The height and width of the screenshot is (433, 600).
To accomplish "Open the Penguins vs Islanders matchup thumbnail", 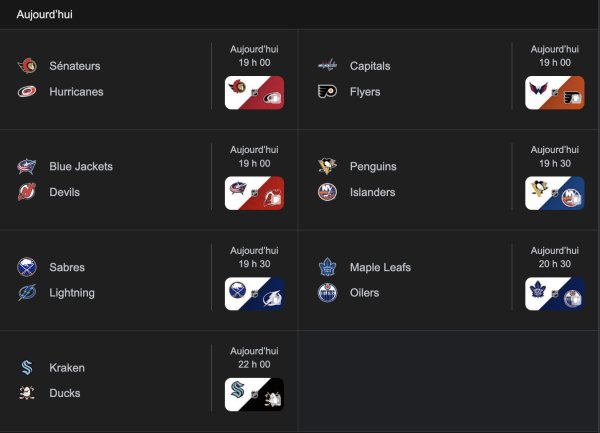I will coord(554,193).
